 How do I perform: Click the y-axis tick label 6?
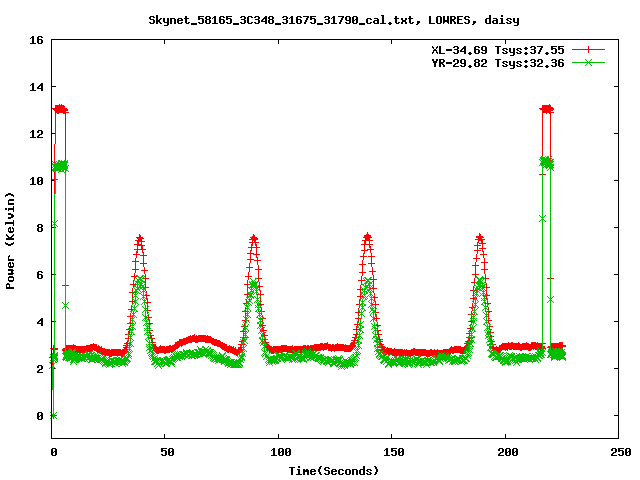(40, 275)
